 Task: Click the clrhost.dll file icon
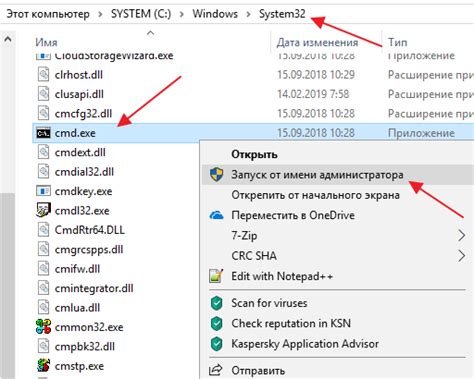click(43, 75)
